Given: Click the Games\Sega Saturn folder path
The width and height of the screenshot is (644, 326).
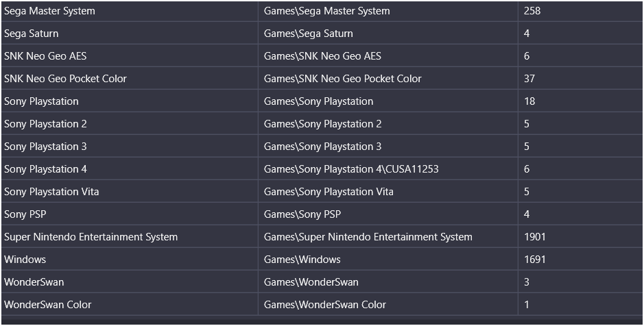Looking at the screenshot, I should point(309,34).
